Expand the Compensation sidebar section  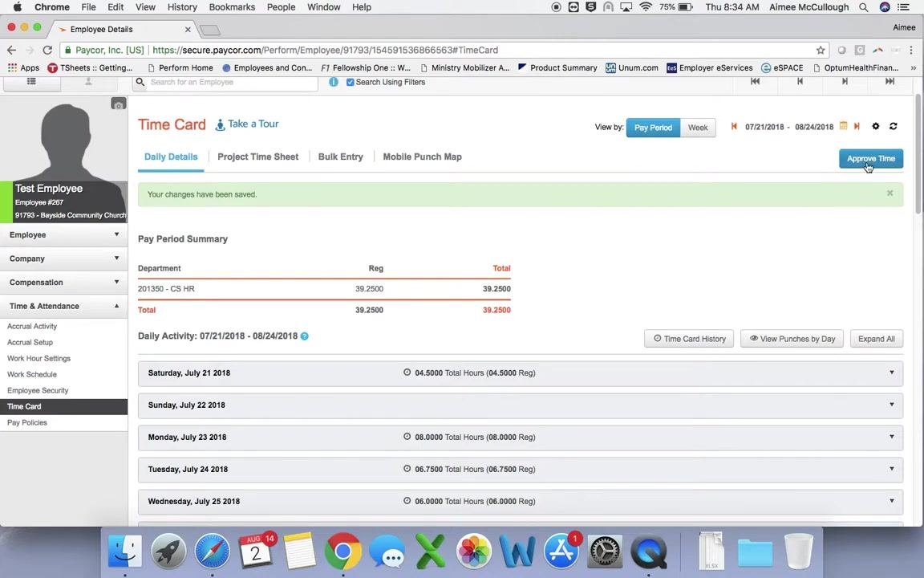click(63, 282)
